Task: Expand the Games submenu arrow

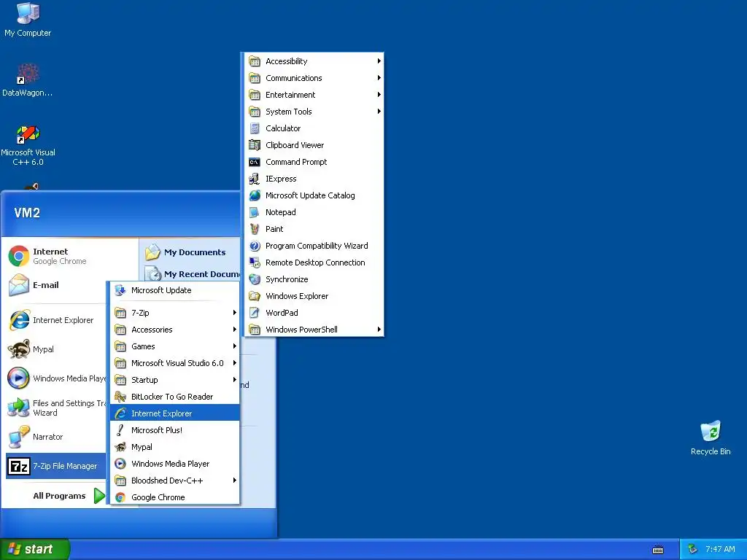Action: click(234, 346)
